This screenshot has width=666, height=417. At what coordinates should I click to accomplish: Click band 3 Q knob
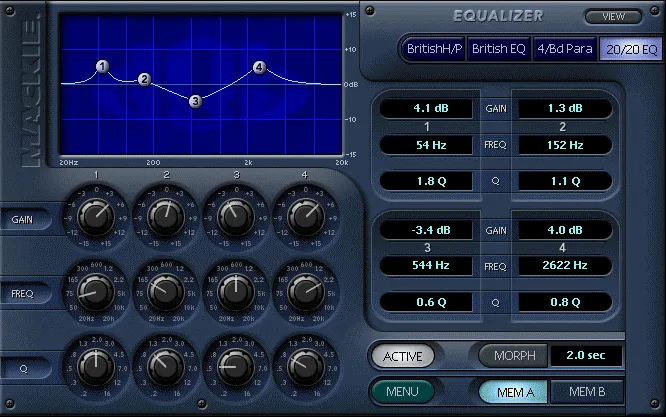[x=236, y=366]
